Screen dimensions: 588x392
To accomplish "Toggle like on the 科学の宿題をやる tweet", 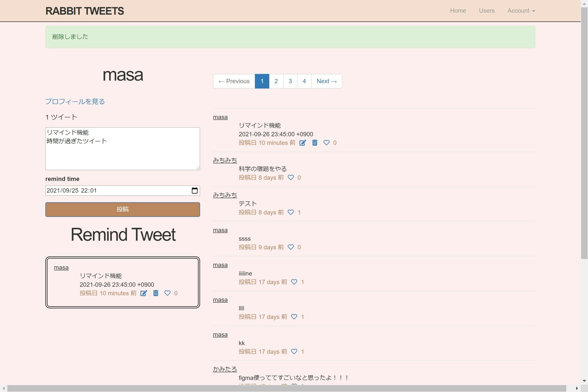I will 291,178.
